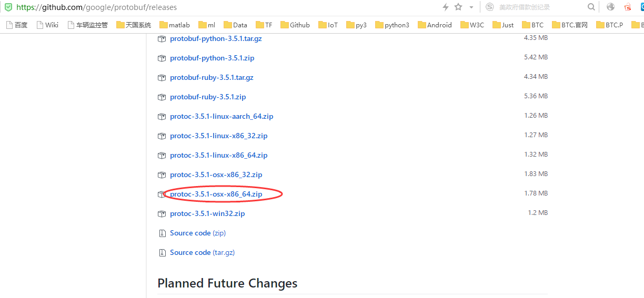This screenshot has width=644, height=298.
Task: Open the W3C bookmark folder
Action: coord(472,25)
